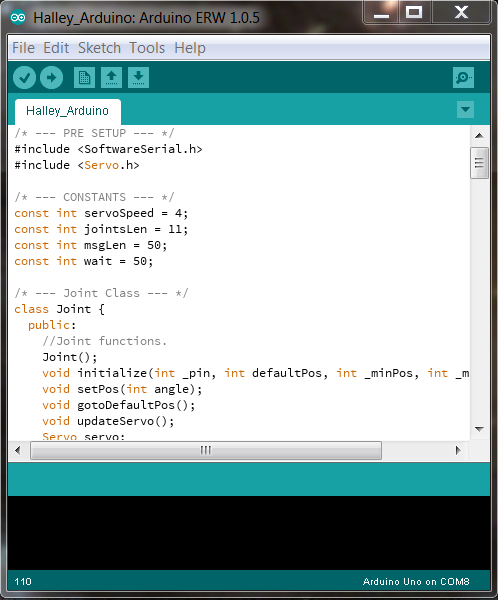Image resolution: width=498 pixels, height=600 pixels.
Task: Click the vertical scrollbar up arrow
Action: (x=479, y=136)
